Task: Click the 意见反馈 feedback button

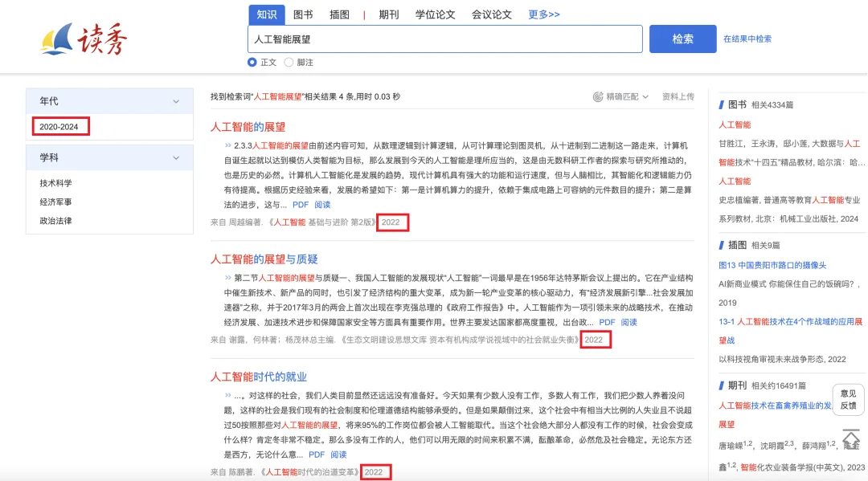Action: 848,399
